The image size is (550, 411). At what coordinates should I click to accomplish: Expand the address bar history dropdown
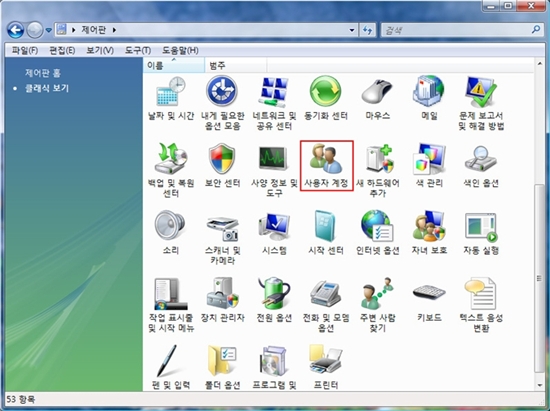click(352, 30)
